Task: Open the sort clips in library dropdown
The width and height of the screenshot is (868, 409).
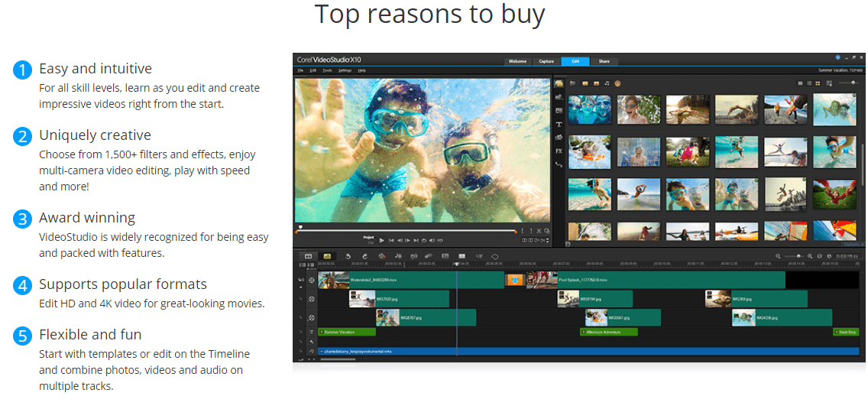Action: tap(829, 83)
